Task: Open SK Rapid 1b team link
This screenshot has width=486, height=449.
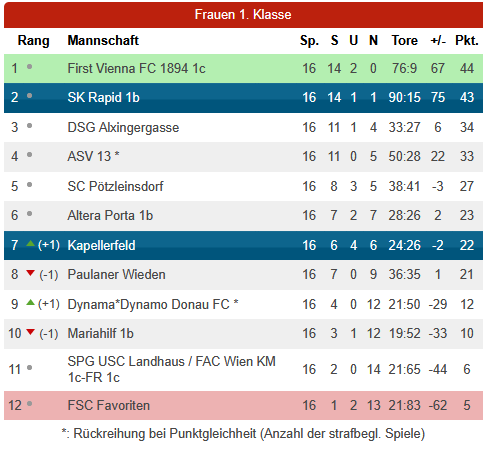Action: [x=103, y=97]
